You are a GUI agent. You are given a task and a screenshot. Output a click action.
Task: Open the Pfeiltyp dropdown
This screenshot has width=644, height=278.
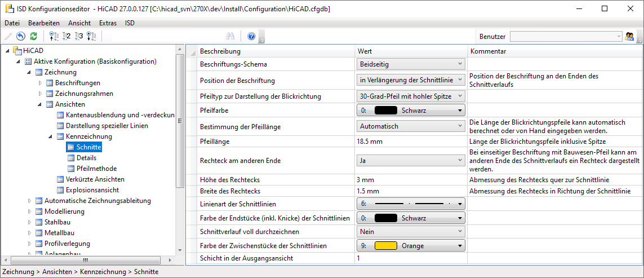coord(411,96)
